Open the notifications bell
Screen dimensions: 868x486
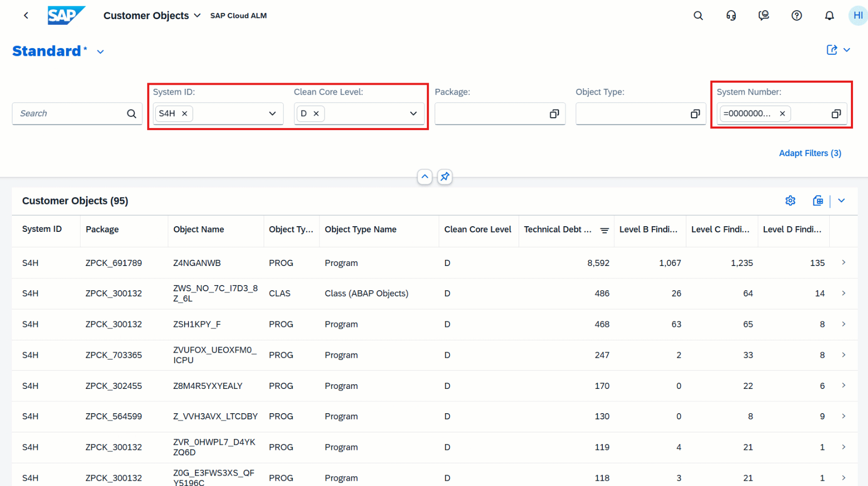pyautogui.click(x=829, y=15)
